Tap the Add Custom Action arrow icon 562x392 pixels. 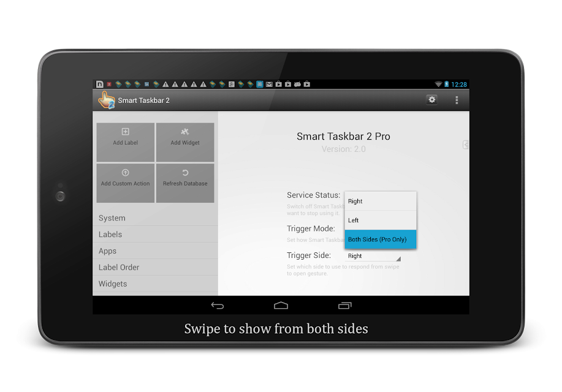tap(126, 172)
